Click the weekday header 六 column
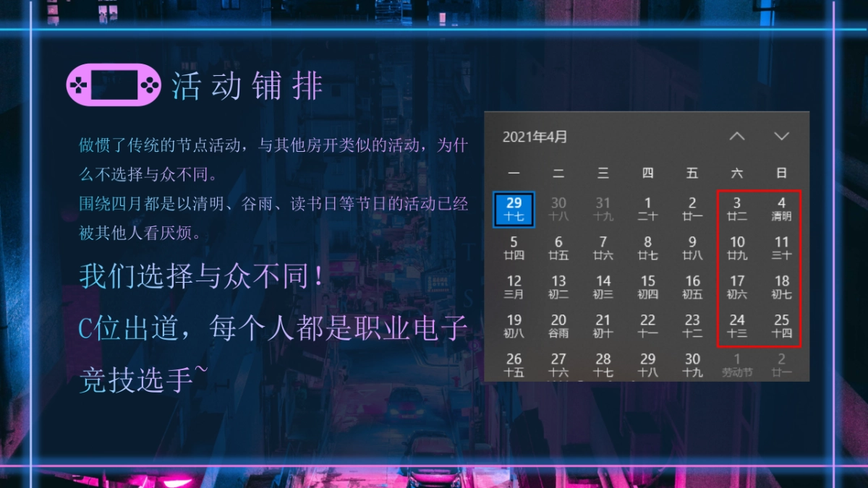 tap(737, 173)
